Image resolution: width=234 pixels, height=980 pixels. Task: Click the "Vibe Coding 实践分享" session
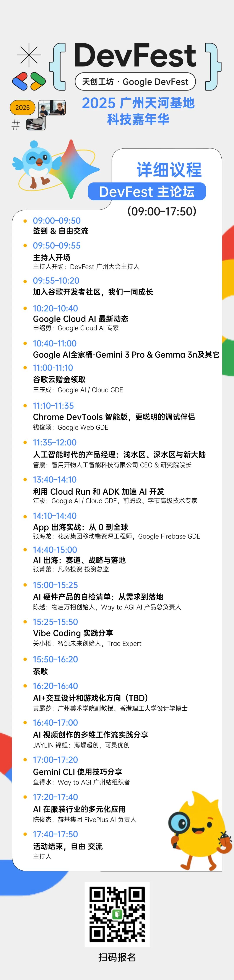[73, 633]
